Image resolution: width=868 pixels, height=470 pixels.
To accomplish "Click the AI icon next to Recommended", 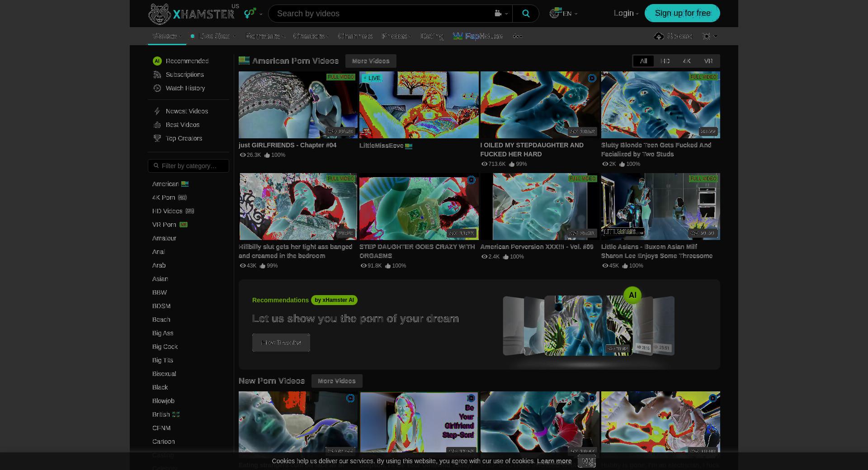I will pos(157,61).
